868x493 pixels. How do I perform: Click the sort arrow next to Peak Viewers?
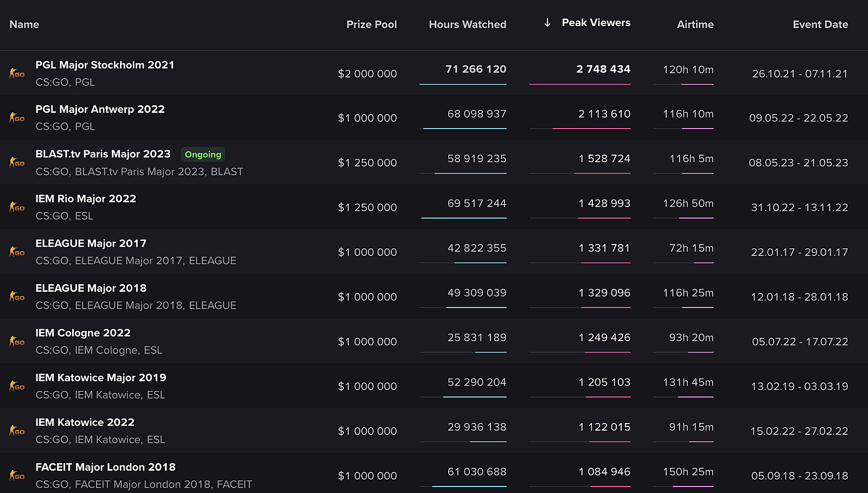point(547,23)
